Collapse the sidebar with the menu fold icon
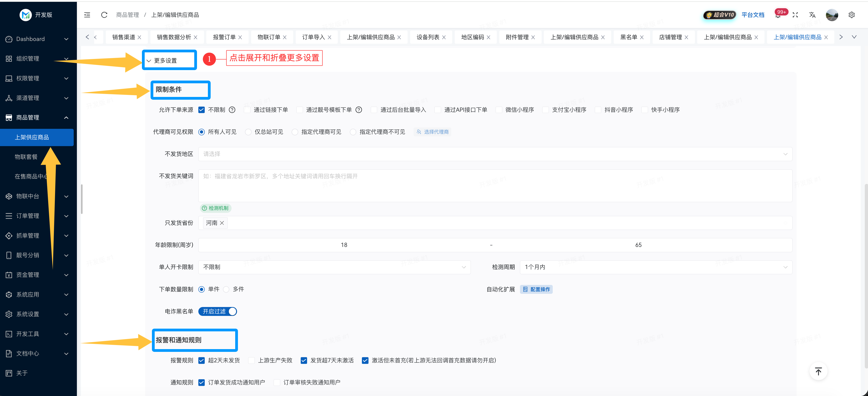 87,15
